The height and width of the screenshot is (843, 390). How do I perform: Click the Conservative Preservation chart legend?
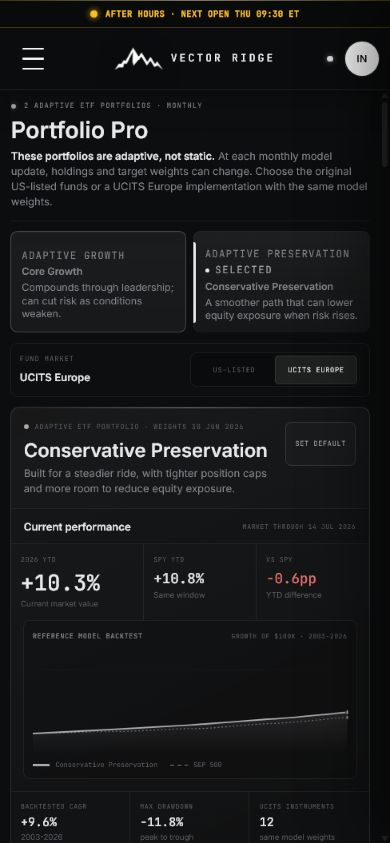[x=95, y=765]
